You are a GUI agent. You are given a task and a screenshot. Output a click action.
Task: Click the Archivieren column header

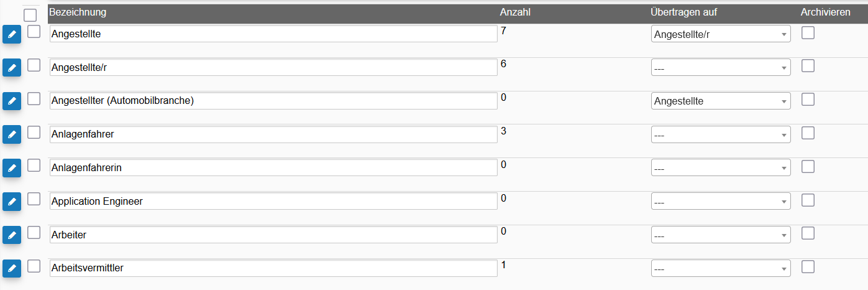point(825,12)
